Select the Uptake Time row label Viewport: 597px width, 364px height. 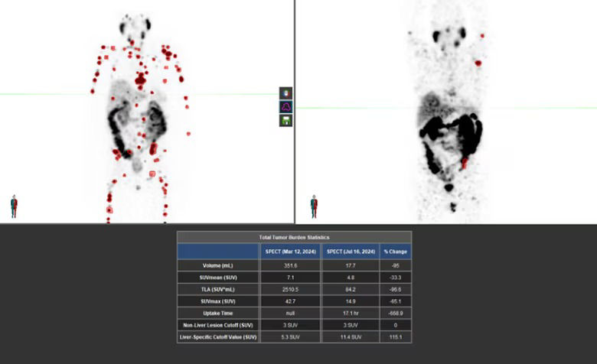218,313
